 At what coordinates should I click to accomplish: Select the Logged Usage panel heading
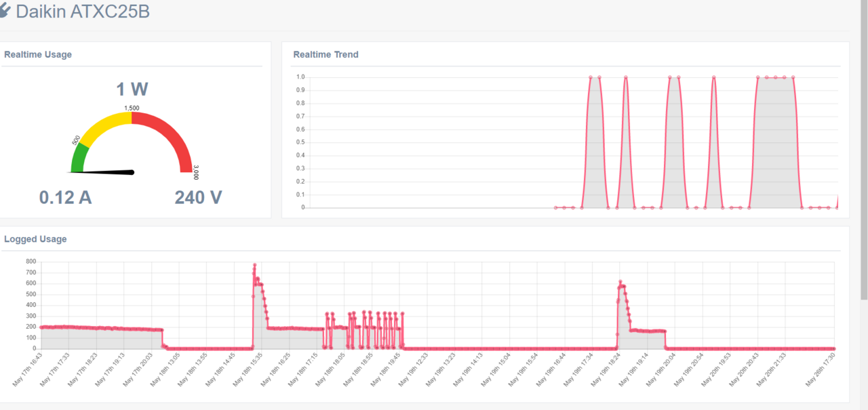click(x=35, y=239)
